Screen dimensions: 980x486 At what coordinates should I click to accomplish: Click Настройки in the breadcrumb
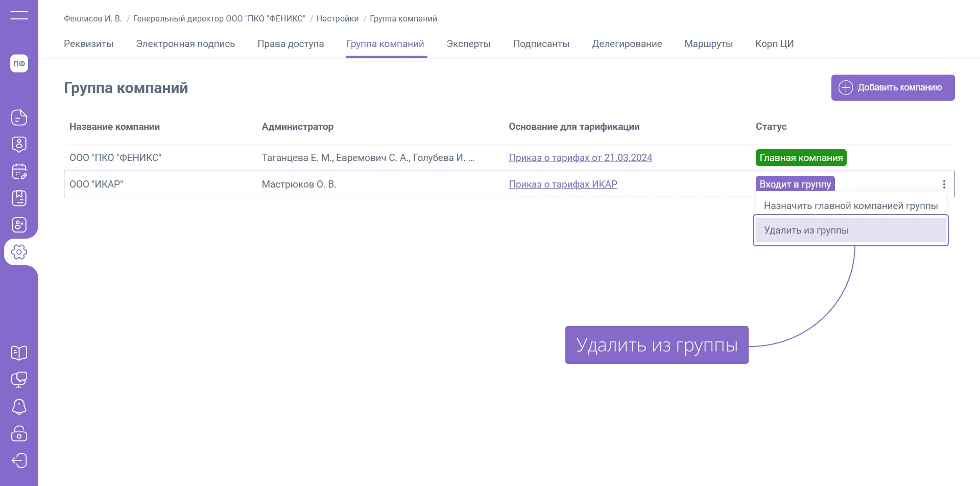[x=338, y=19]
